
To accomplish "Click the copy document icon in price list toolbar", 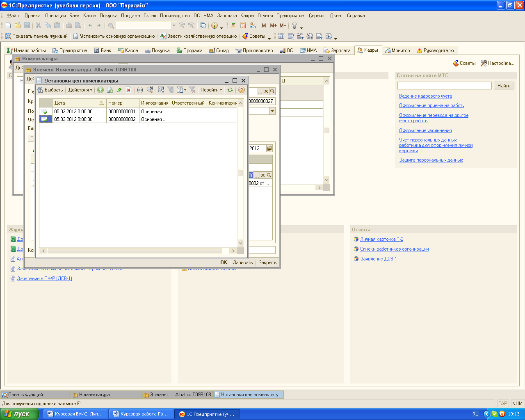I will (x=110, y=90).
